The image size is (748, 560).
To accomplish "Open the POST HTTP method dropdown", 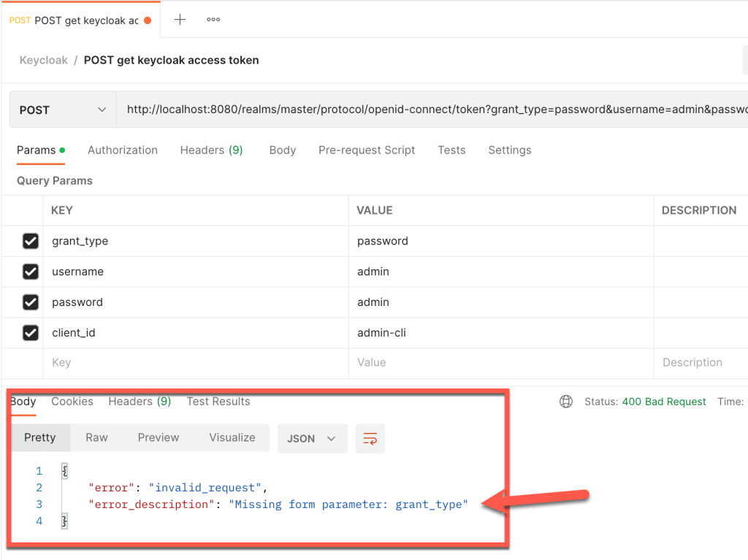I will tap(63, 110).
